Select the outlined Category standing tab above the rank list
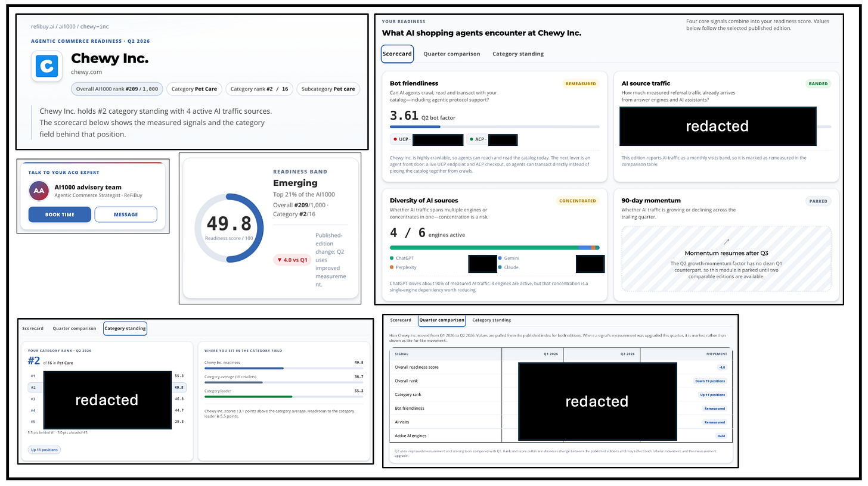The height and width of the screenshot is (486, 868). [125, 328]
